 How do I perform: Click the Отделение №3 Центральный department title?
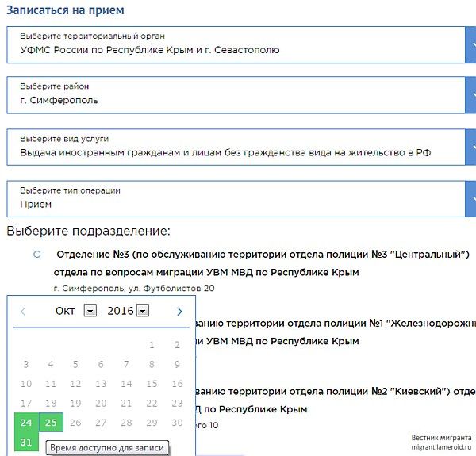coord(261,263)
